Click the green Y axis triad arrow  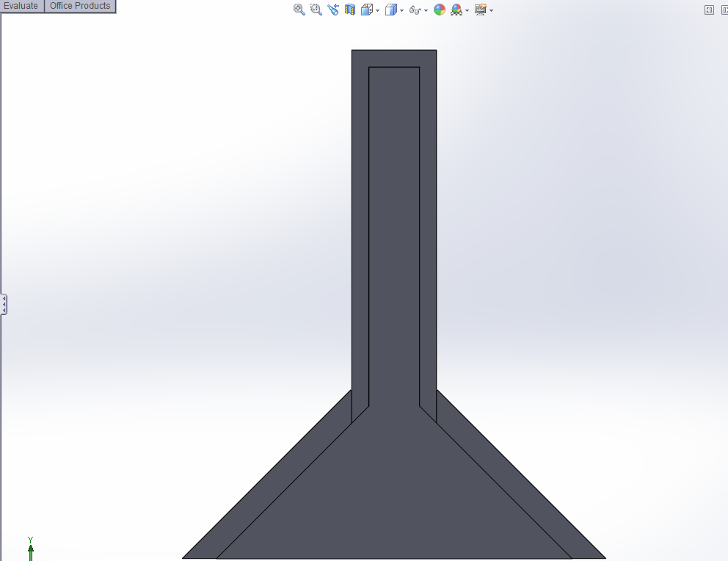coord(31,551)
